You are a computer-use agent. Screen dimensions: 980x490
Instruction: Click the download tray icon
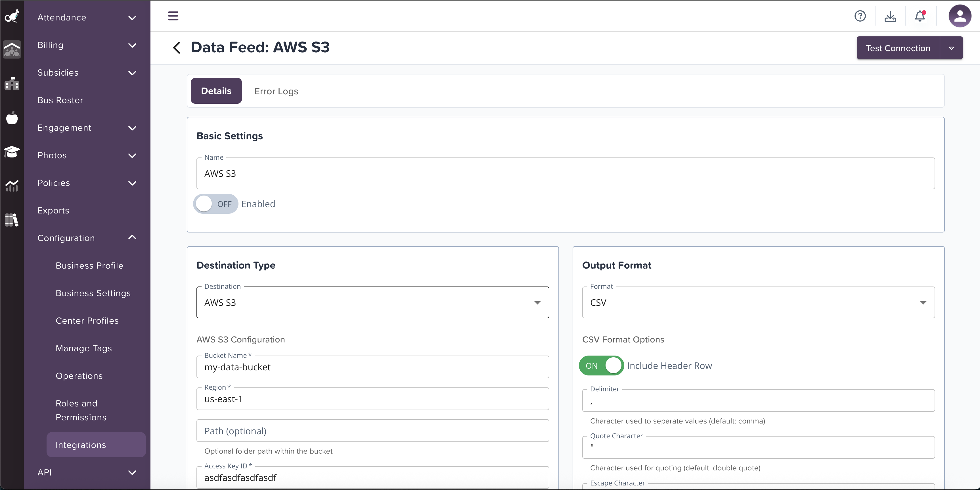coord(890,16)
